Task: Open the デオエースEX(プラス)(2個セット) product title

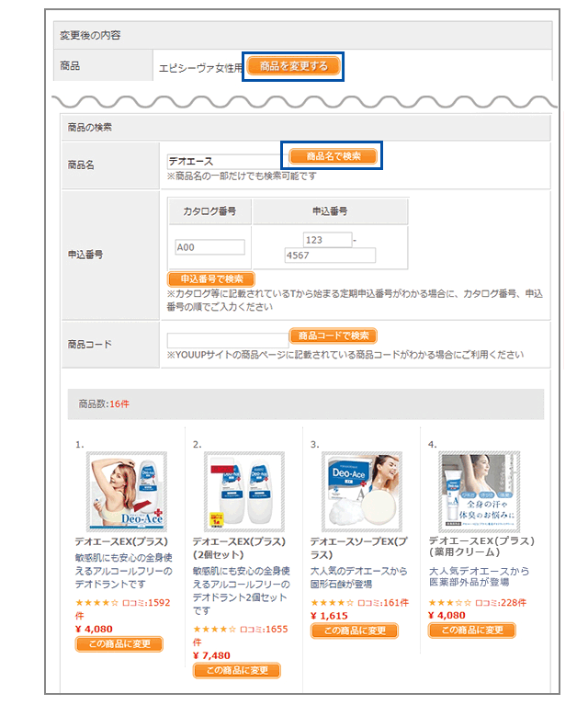Action: coord(239,548)
